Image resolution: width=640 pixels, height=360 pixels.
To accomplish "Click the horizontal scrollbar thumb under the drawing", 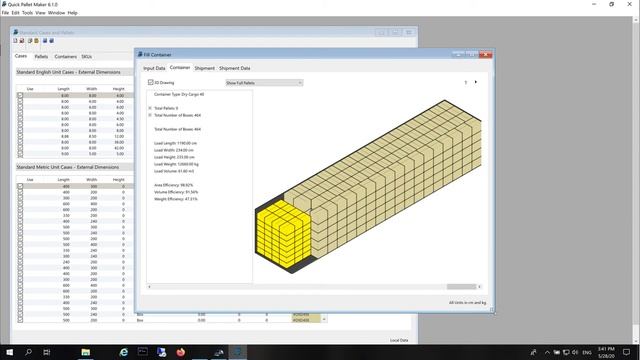I will point(461,287).
